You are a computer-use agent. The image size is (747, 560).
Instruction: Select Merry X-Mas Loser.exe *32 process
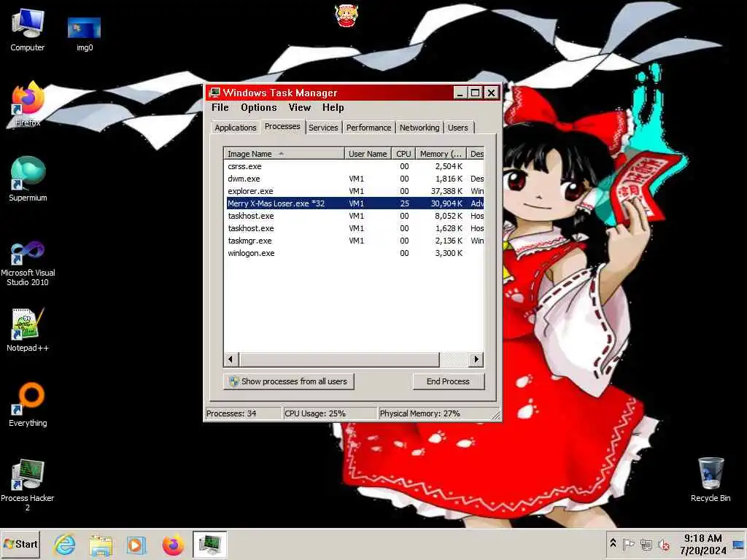tap(355, 203)
